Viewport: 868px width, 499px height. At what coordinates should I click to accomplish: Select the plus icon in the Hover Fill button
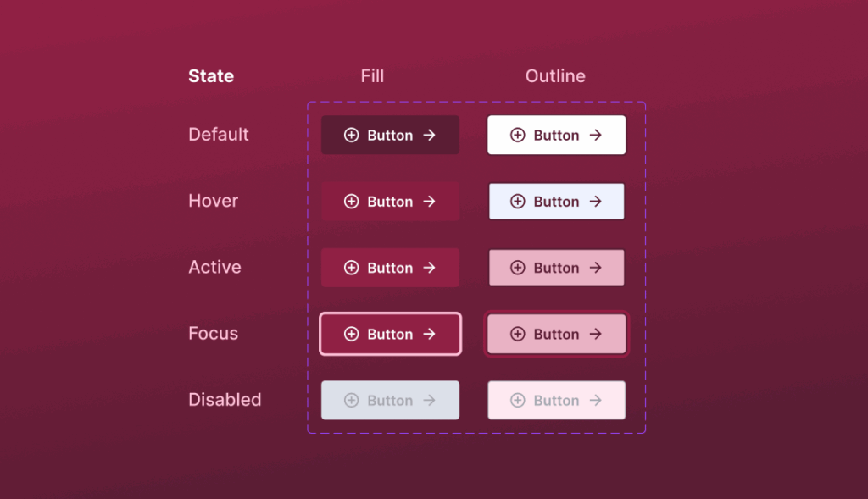pos(352,201)
